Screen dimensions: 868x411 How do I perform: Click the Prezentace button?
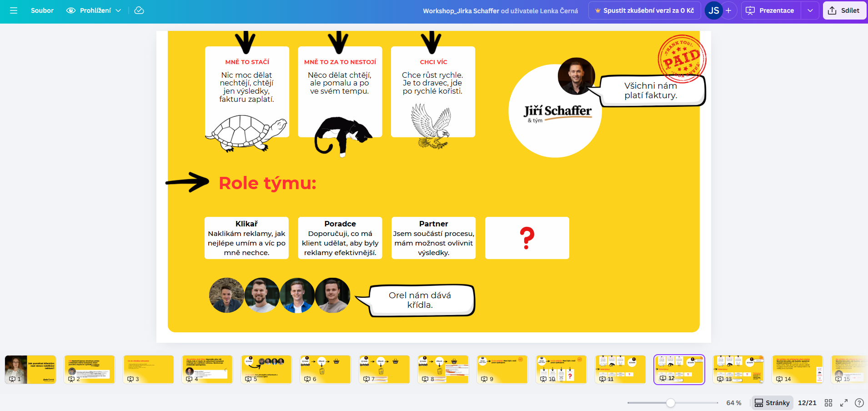point(771,10)
